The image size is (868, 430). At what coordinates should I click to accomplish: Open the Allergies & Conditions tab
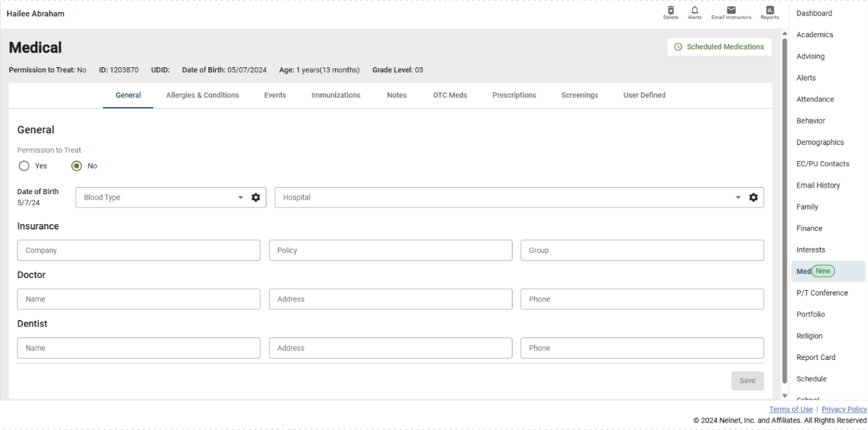203,95
